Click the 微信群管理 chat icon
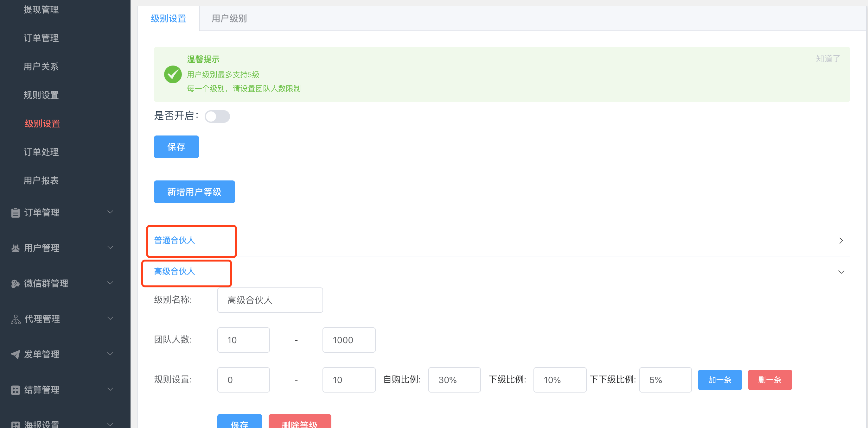The width and height of the screenshot is (868, 428). [15, 284]
